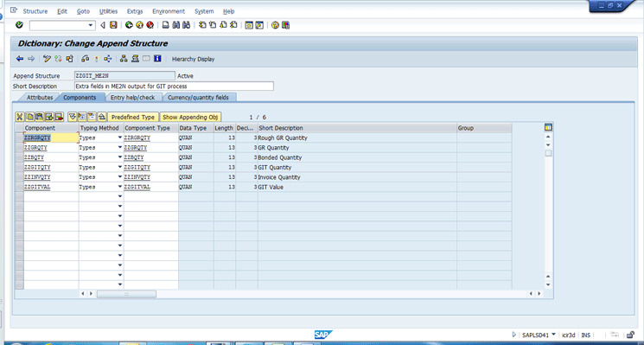Click the yellow Exit icon
This screenshot has height=345, width=644.
coord(139,25)
